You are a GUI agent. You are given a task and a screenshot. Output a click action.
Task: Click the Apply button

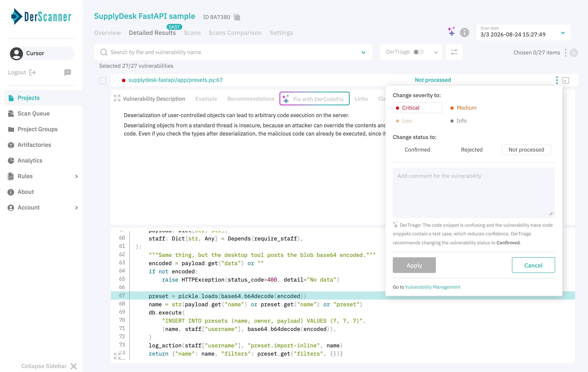(414, 265)
